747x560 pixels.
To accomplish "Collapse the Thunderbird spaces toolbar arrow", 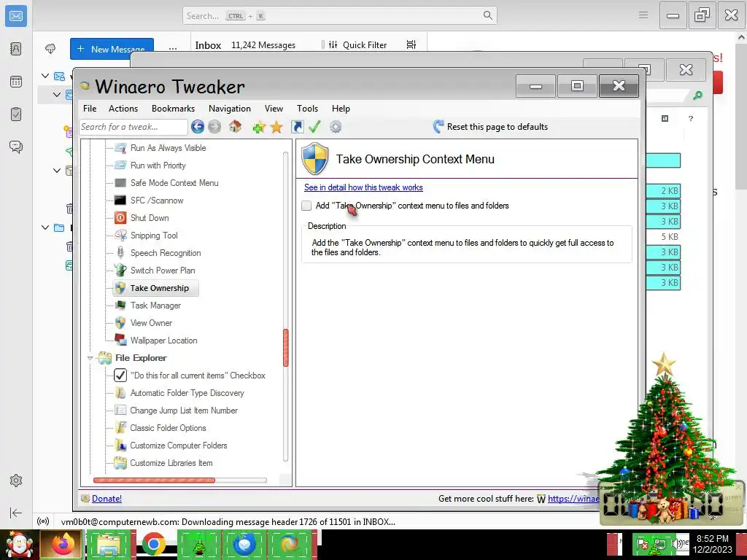I will 16,513.
